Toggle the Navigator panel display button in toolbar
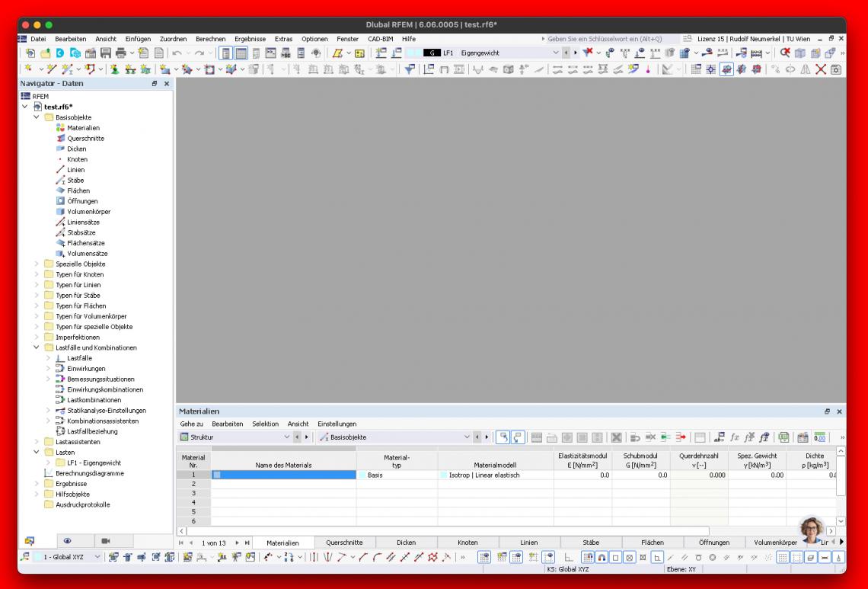868x589 pixels. tap(225, 53)
